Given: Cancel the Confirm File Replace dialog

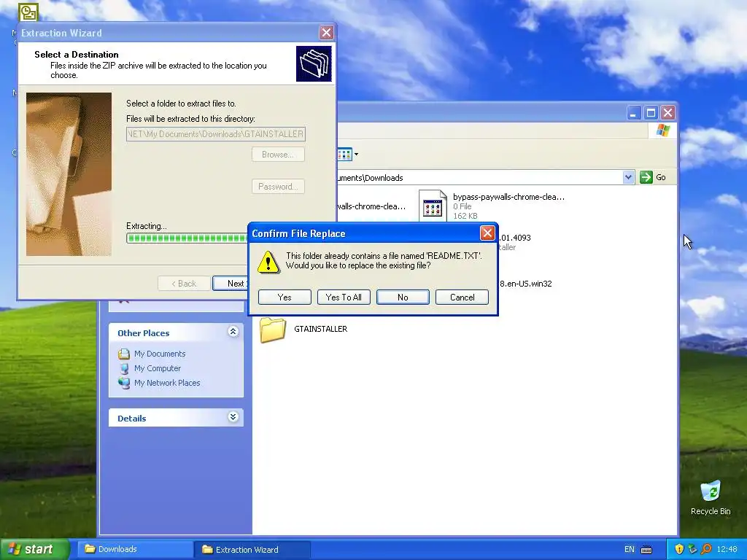Looking at the screenshot, I should [462, 297].
